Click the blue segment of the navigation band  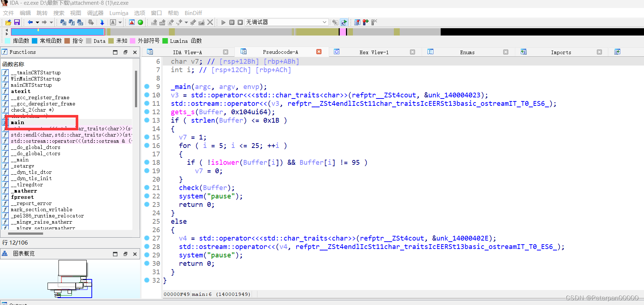(57, 32)
